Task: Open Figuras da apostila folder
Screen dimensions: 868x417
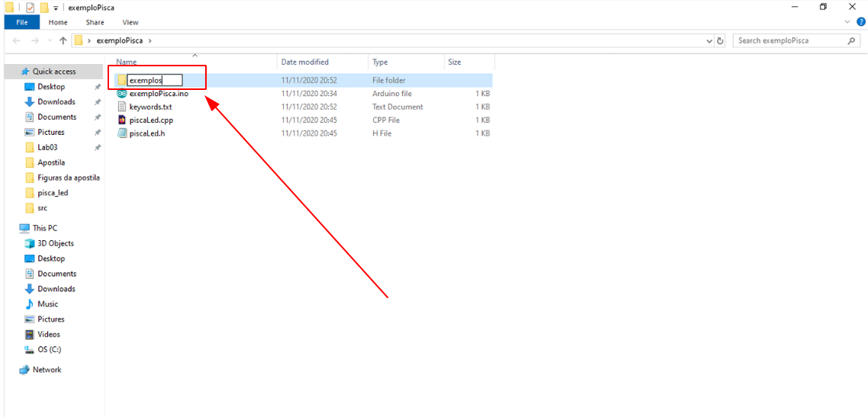Action: point(68,178)
